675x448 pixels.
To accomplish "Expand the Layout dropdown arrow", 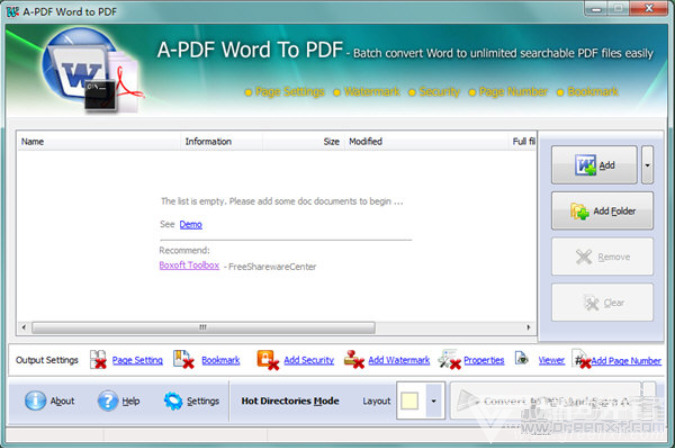I will 433,401.
